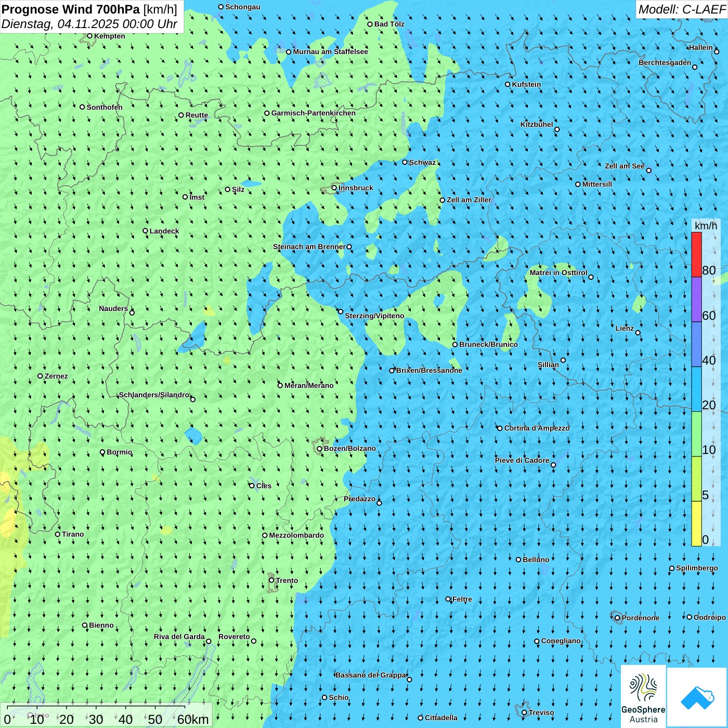This screenshot has height=728, width=728.
Task: Select the Tirano location label
Action: click(x=73, y=534)
